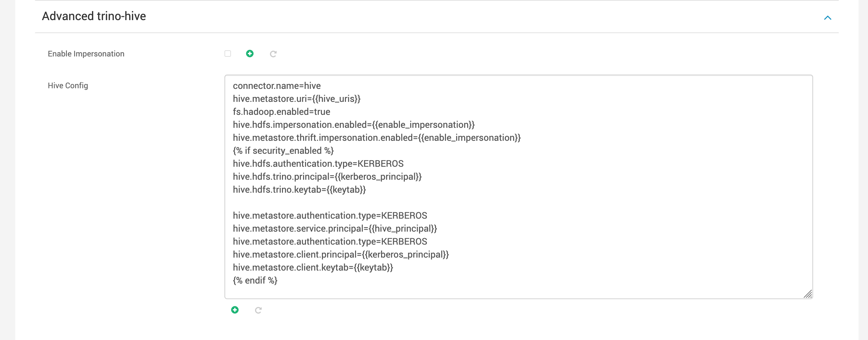
Task: Click undo arrow icon beside Enable Impersonation
Action: (273, 54)
